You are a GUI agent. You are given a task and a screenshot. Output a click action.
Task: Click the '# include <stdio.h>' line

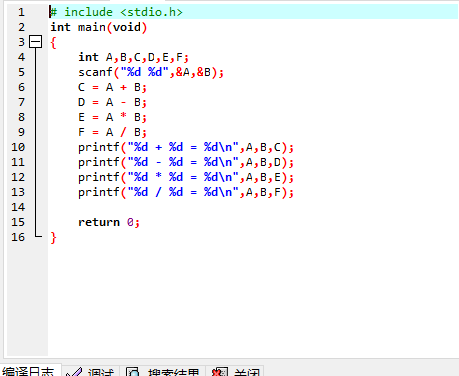click(116, 12)
